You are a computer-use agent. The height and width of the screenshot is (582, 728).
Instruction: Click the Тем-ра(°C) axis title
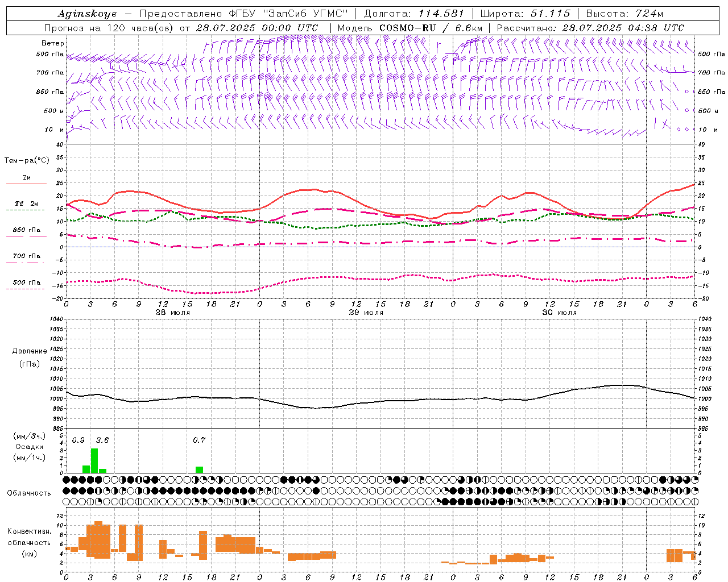[x=27, y=161]
